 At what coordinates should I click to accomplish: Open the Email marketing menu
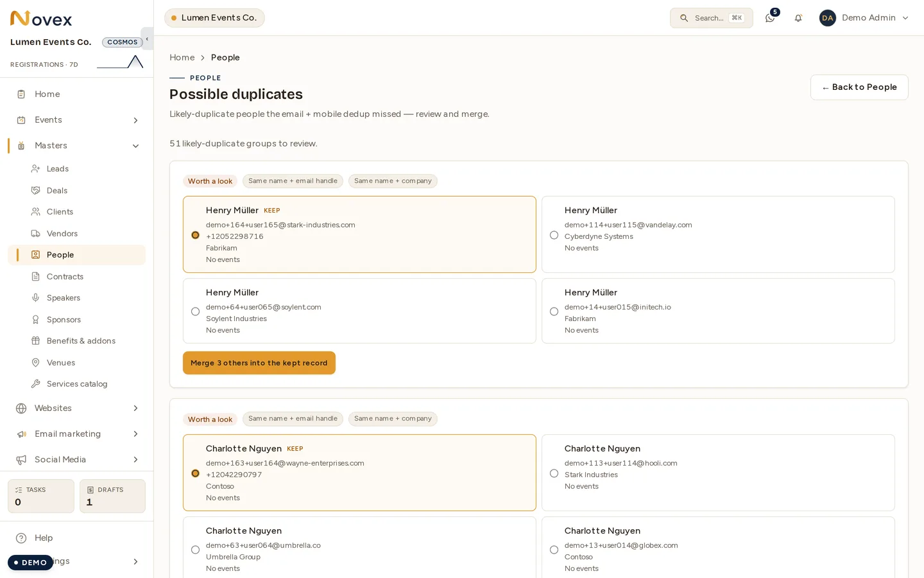(77, 434)
